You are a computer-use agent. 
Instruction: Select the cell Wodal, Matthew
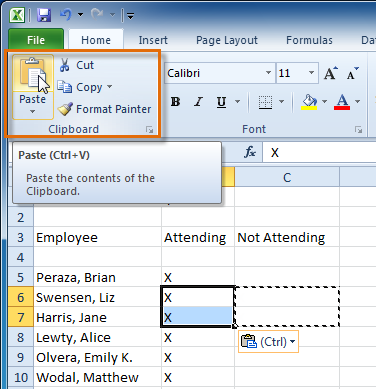[97, 377]
